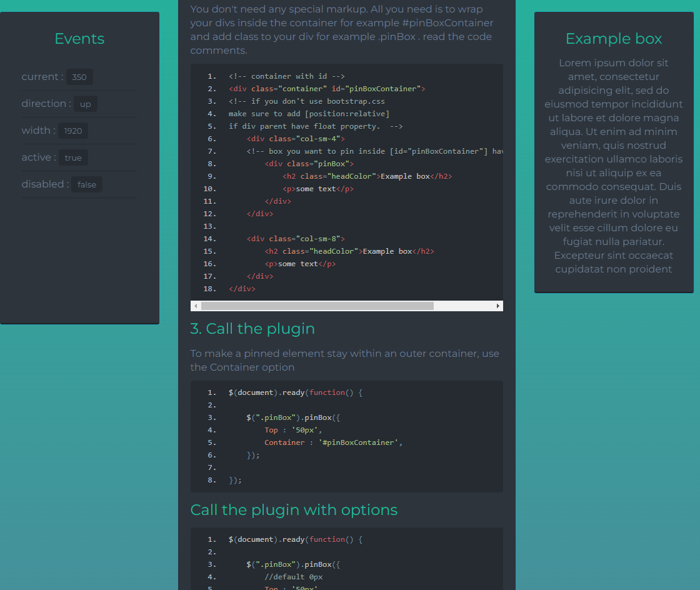Click the div class="col-sm-4" code line
Viewport: 700px width, 590px height.
click(296, 139)
